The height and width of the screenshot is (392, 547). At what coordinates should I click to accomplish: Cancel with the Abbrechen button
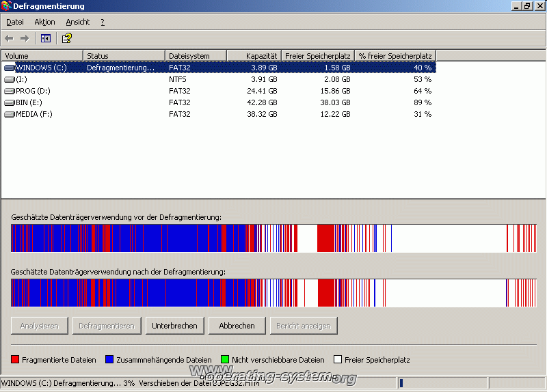[237, 326]
